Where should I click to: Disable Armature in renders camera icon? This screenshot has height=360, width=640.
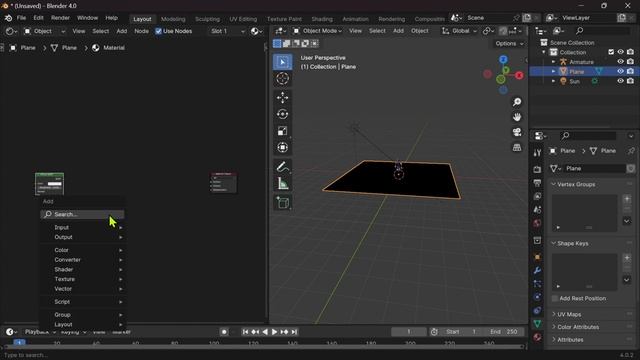click(x=630, y=62)
